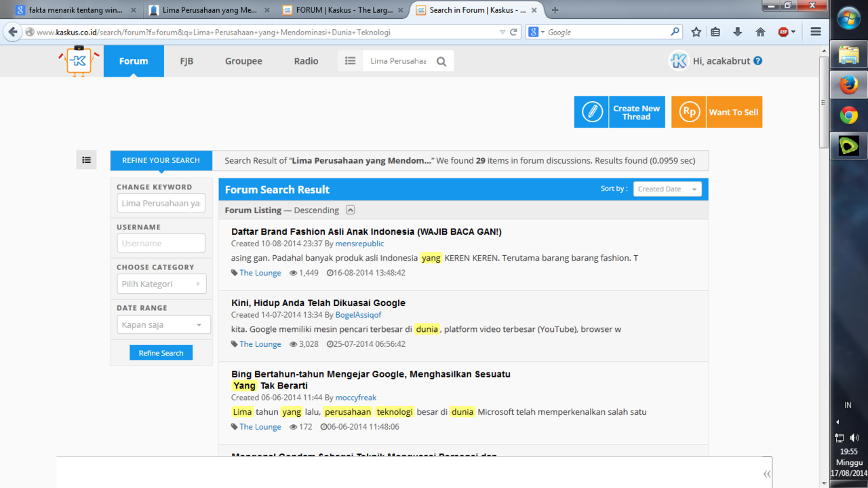Select the Forum navigation tab
The width and height of the screenshot is (868, 488).
click(x=134, y=60)
